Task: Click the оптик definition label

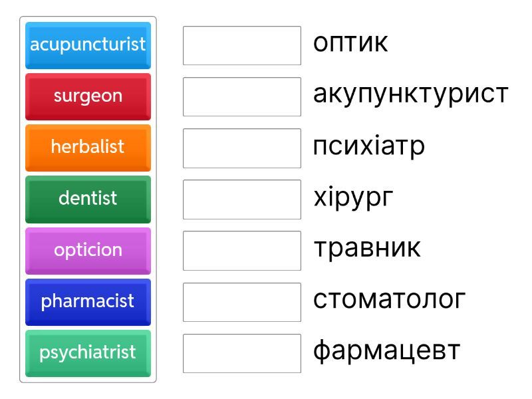Action: pos(350,44)
